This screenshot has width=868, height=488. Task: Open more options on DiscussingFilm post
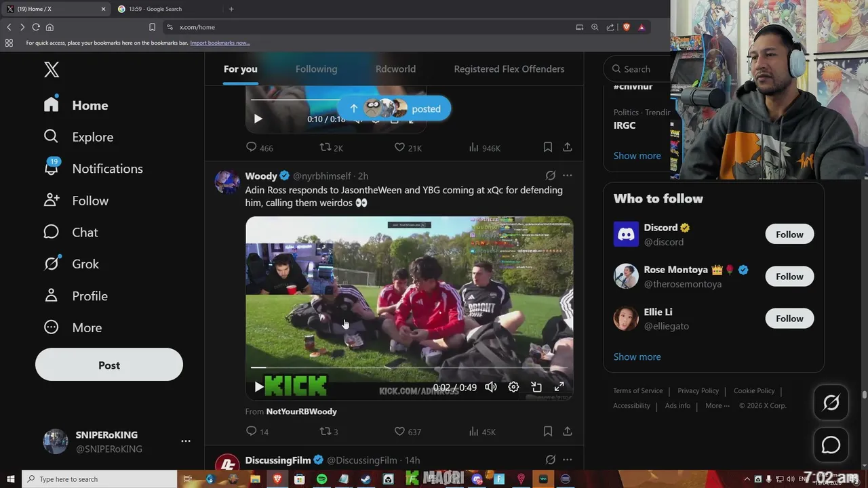[568, 460]
